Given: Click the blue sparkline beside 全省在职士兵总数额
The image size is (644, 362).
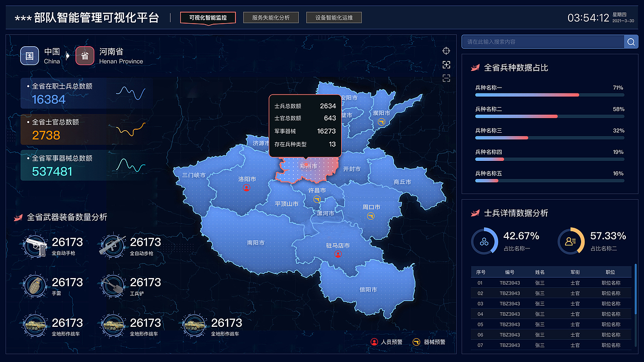Looking at the screenshot, I should [131, 93].
